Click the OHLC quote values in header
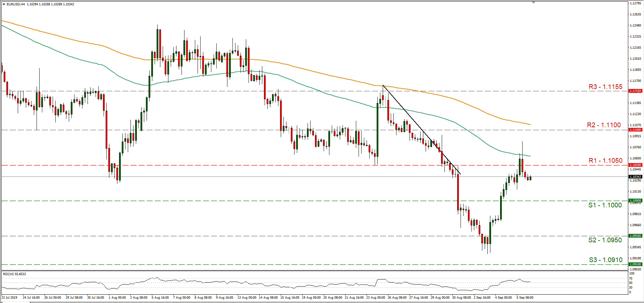 (x=51, y=4)
